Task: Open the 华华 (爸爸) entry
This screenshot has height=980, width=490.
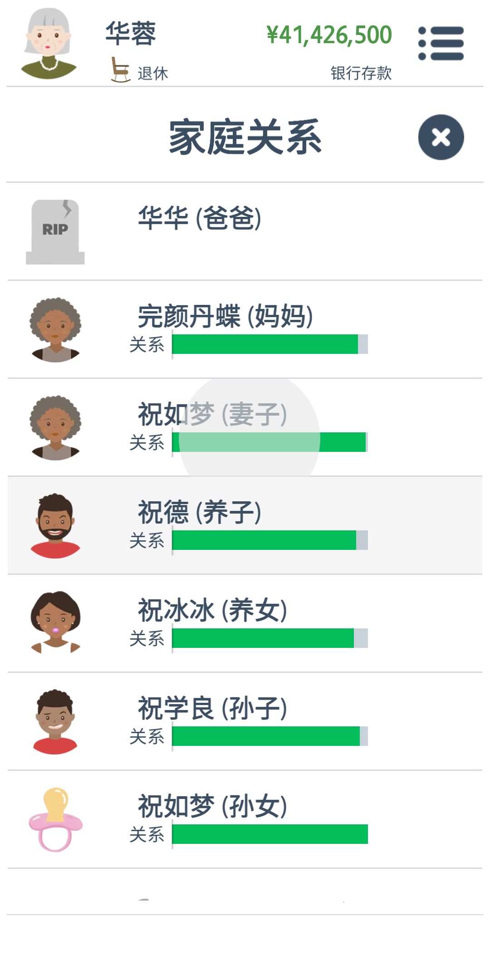Action: tap(245, 231)
